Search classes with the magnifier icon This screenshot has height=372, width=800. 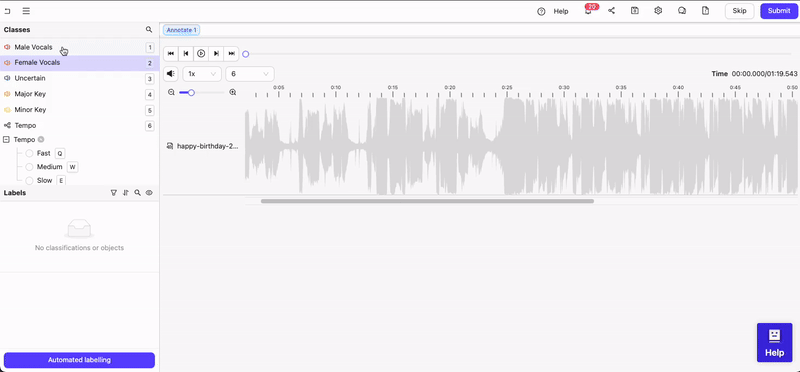(149, 30)
